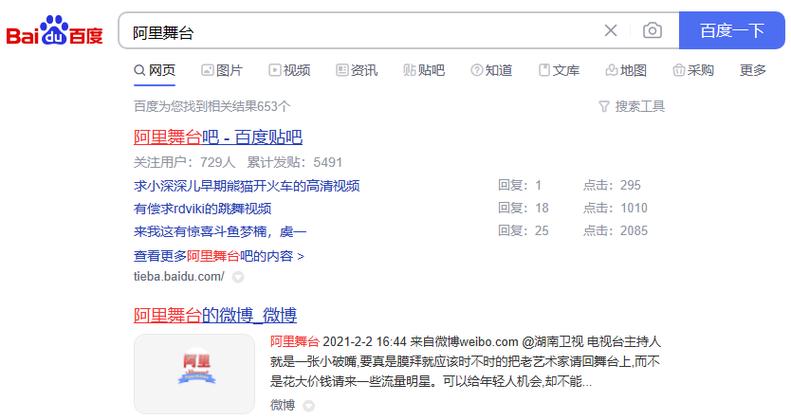Click the 微博 source label
The height and width of the screenshot is (420, 791).
coord(282,405)
